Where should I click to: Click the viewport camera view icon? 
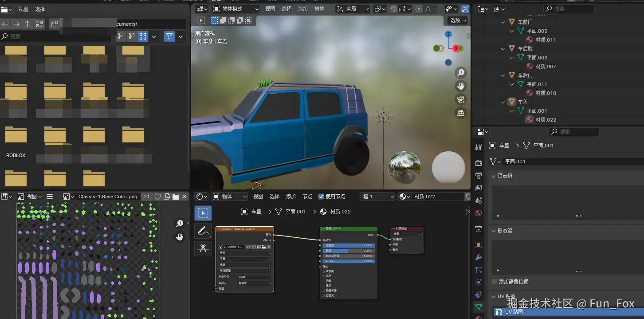point(461,99)
